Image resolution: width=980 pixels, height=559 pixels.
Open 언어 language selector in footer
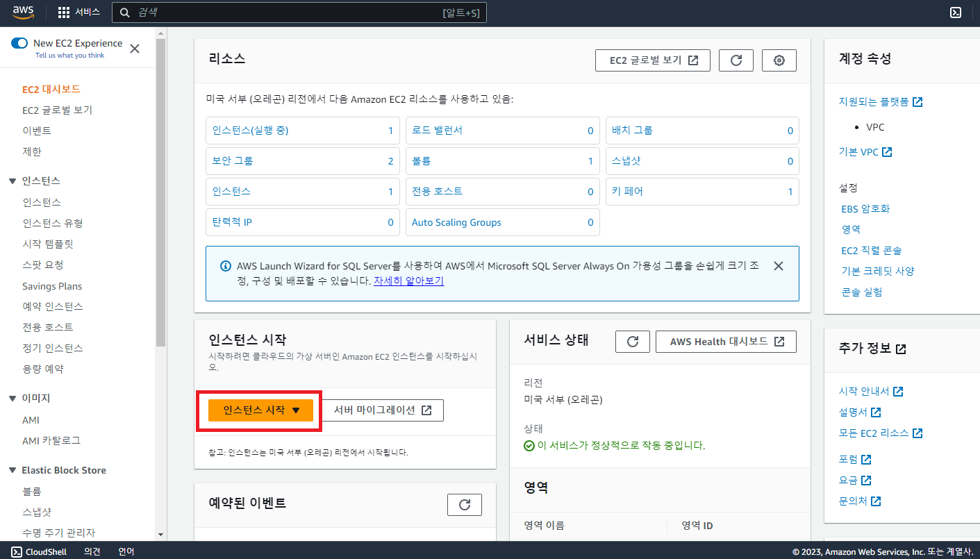coord(126,552)
